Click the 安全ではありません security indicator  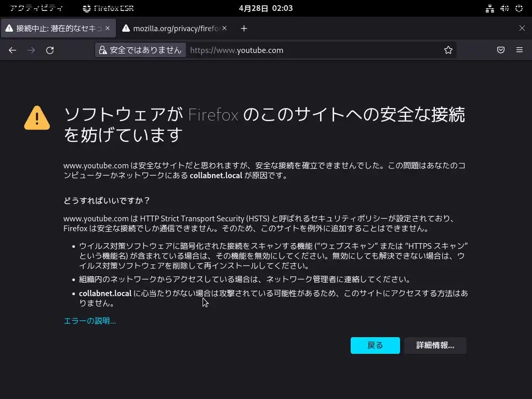pos(140,50)
